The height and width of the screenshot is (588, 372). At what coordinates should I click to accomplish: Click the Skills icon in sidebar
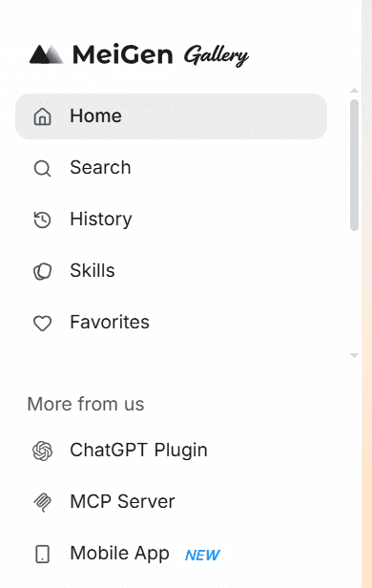[x=42, y=271]
